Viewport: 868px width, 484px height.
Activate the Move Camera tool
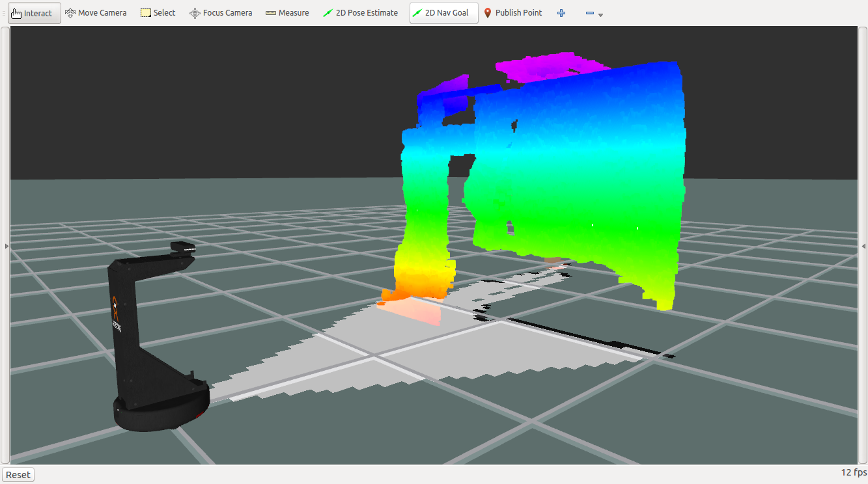96,13
